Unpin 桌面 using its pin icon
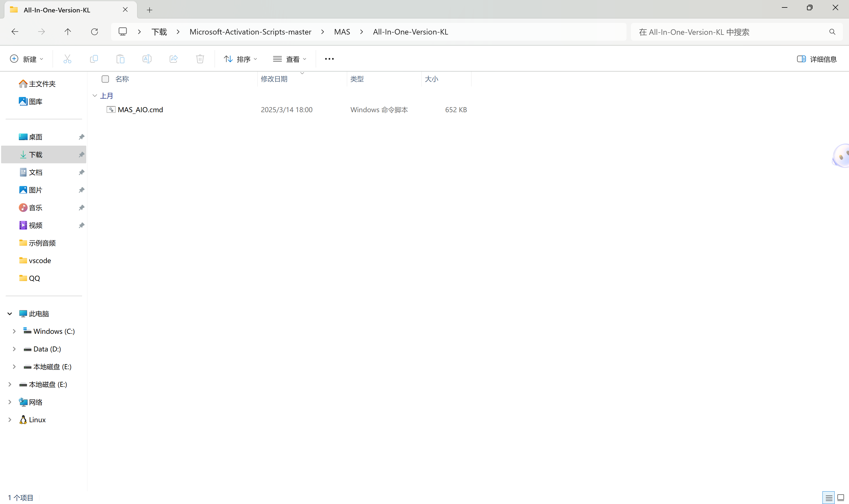 tap(82, 137)
